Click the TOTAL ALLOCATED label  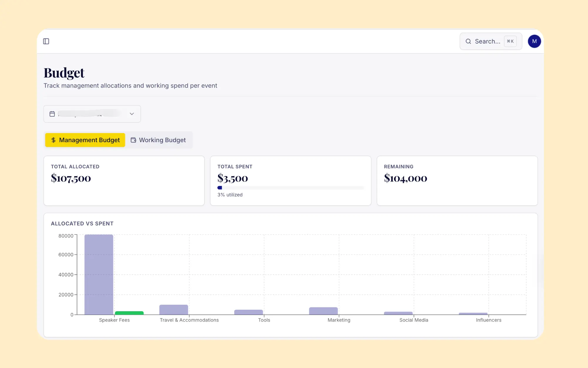[75, 167]
